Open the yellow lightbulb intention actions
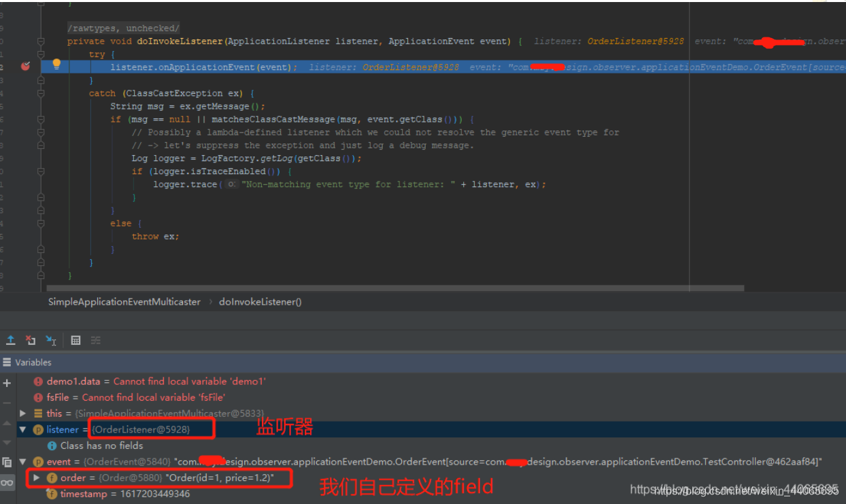 click(57, 64)
